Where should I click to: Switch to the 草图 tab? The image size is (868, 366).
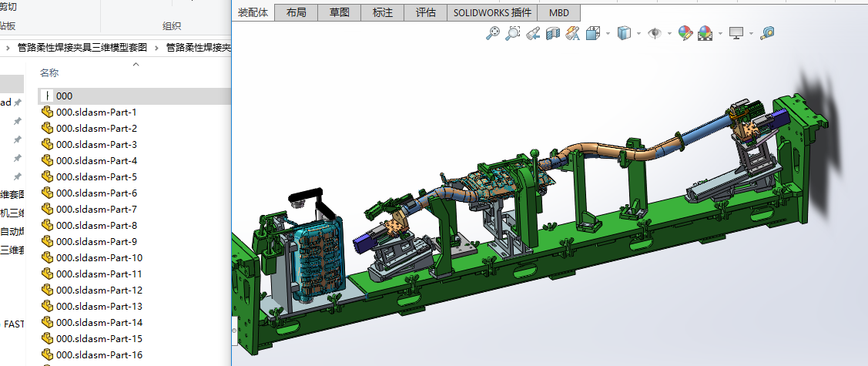coord(340,13)
